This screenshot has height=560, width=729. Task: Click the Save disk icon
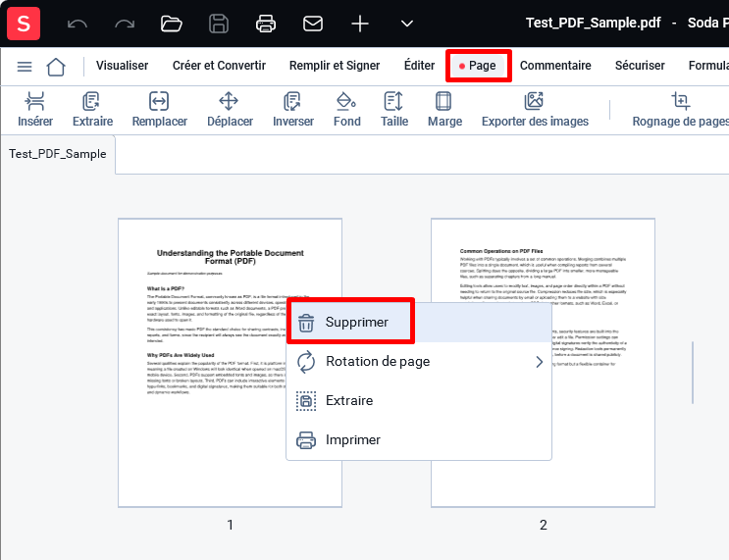[x=219, y=24]
